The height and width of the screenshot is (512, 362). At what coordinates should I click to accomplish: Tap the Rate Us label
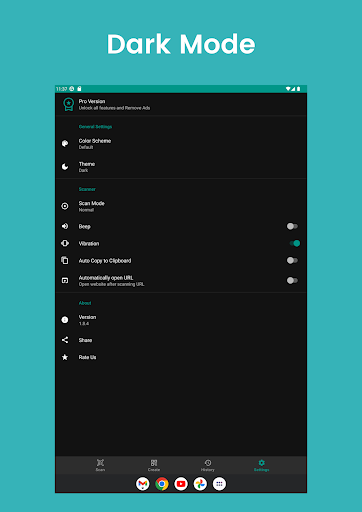(87, 357)
